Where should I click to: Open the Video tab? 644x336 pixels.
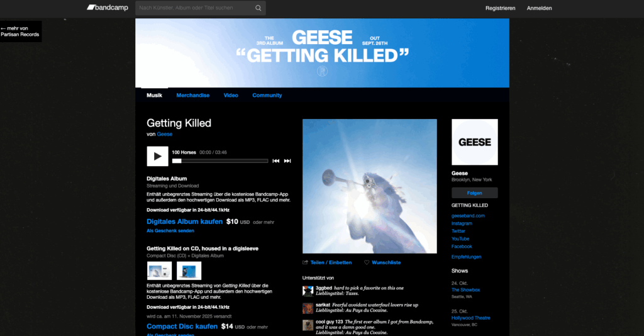click(231, 96)
